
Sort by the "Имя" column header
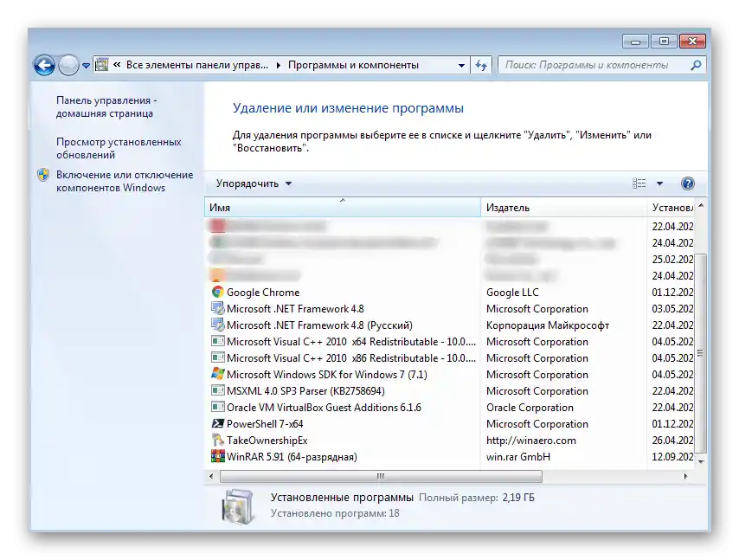coord(343,208)
